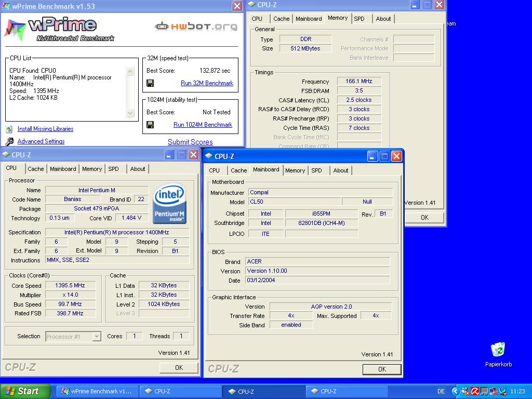Open the Papierkorb recycle bin icon
This screenshot has height=399, width=532.
(498, 350)
